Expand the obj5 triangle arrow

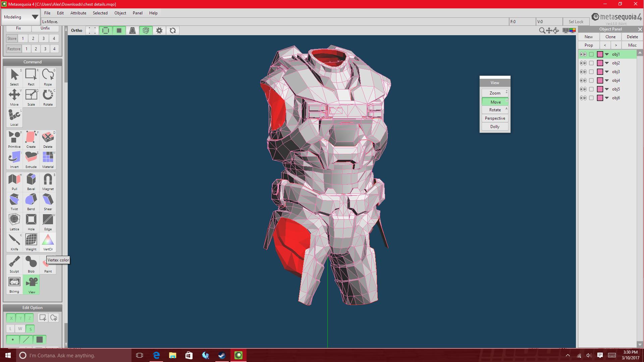click(607, 89)
